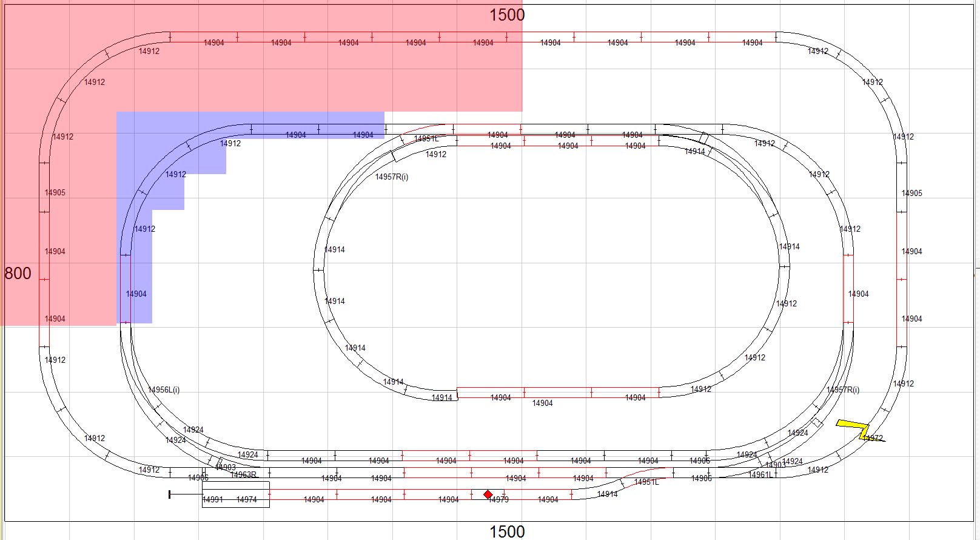Click the 1500 dimension label at the bottom
The width and height of the screenshot is (980, 540).
point(507,532)
